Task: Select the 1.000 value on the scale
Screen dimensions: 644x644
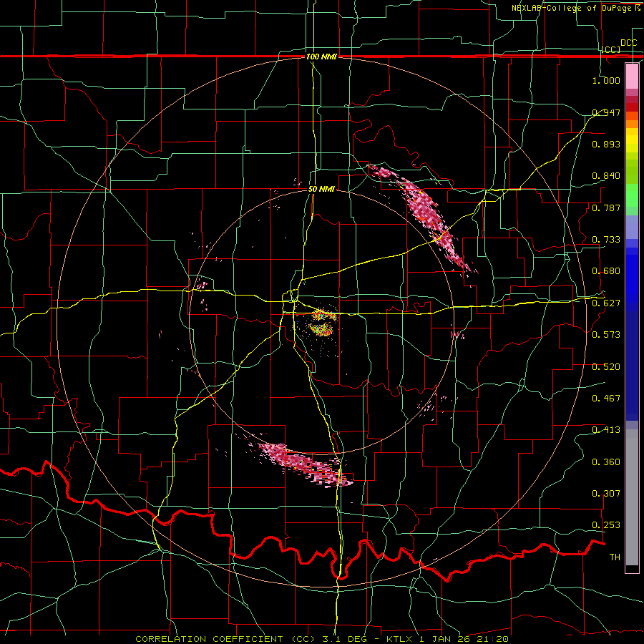Action: (606, 80)
